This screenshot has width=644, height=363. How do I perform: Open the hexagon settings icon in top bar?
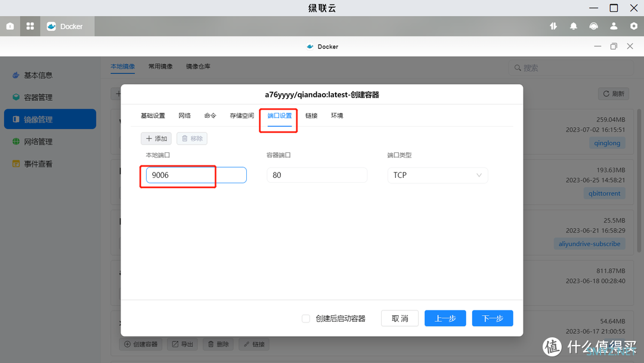633,26
